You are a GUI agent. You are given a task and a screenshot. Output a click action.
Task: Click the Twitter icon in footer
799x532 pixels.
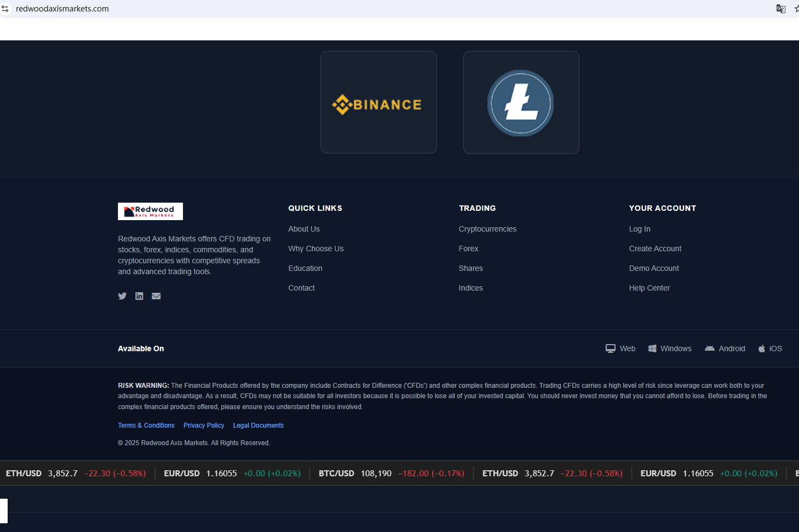tap(122, 296)
